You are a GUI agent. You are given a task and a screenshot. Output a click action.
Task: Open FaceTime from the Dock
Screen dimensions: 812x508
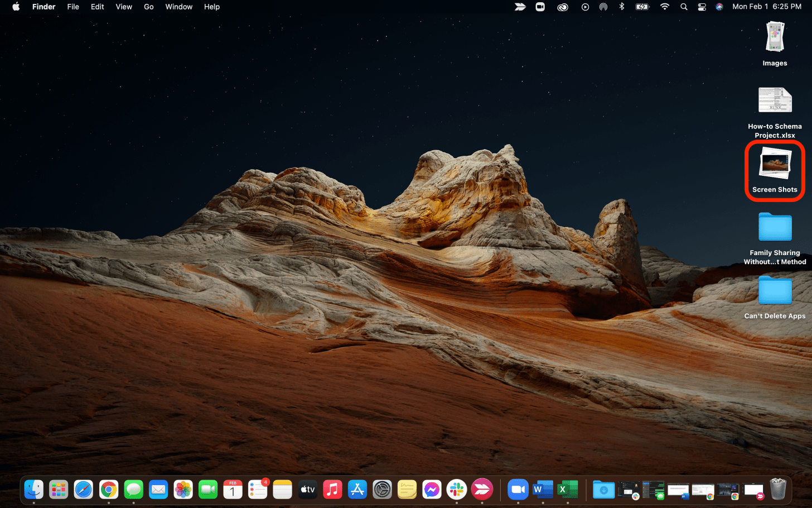(x=208, y=490)
